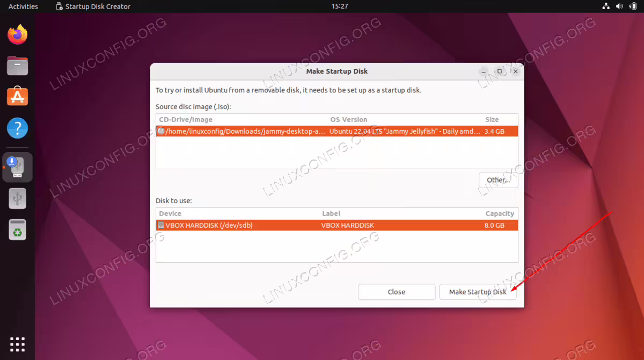
Task: Click the Close button
Action: (397, 292)
